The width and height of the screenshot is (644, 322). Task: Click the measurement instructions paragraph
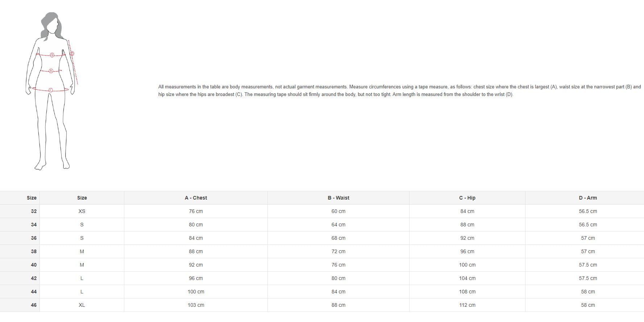point(399,91)
